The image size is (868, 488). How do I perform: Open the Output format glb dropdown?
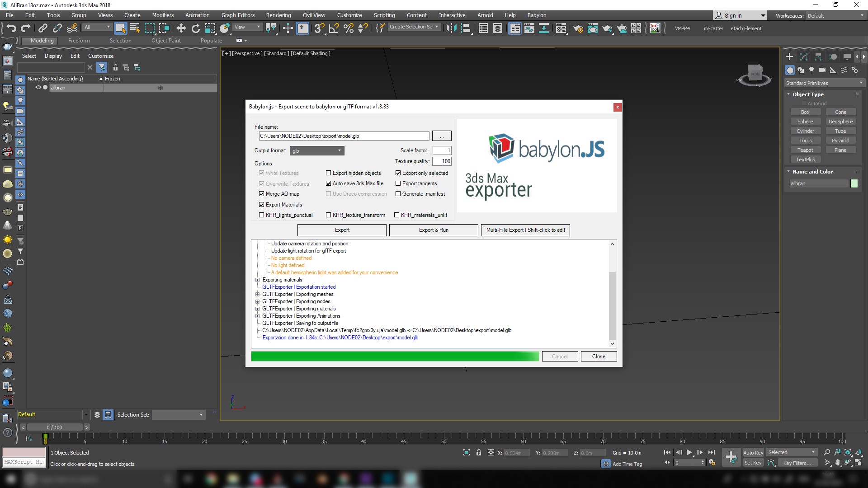pos(316,151)
